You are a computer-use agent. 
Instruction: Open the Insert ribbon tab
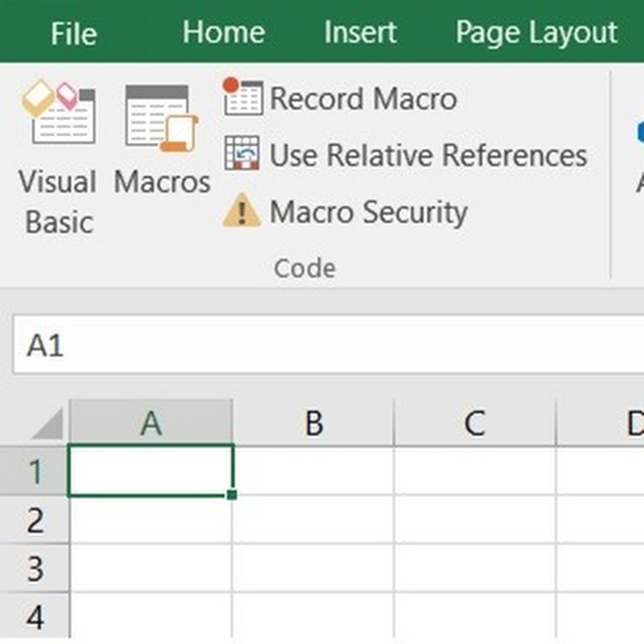pyautogui.click(x=359, y=33)
